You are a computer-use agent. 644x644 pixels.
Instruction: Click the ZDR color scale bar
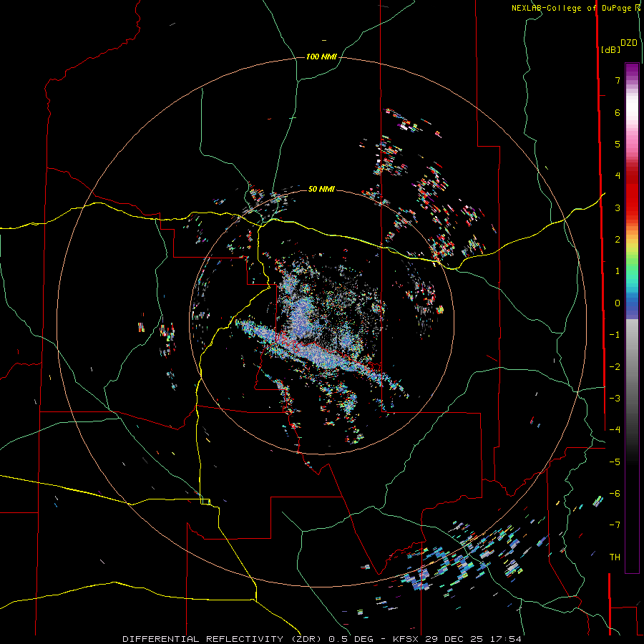[x=632, y=318]
